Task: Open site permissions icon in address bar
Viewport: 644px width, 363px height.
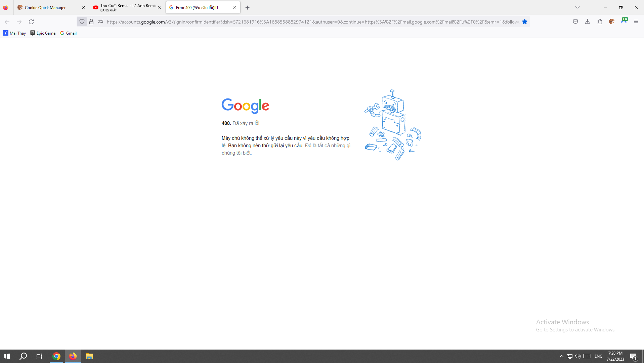Action: click(x=101, y=22)
